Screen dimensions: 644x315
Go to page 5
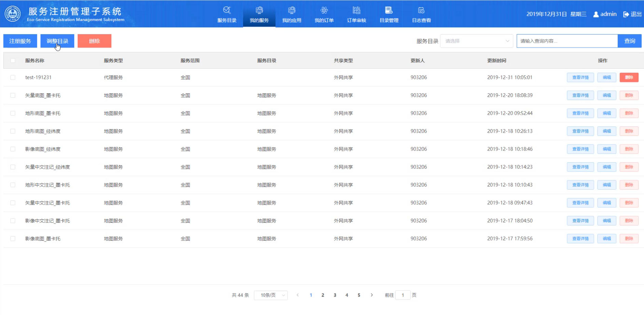pos(359,295)
